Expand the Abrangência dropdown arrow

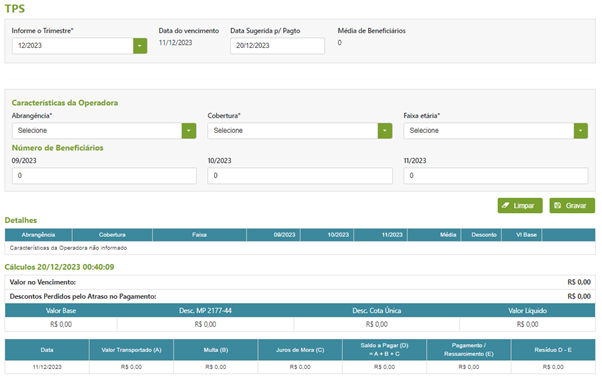(x=189, y=131)
